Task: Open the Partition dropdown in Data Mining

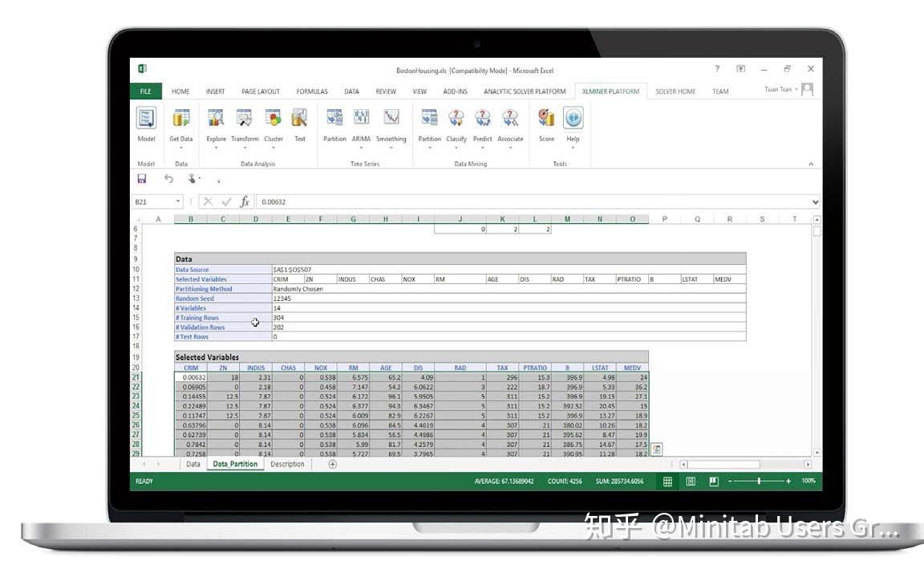Action: [x=428, y=148]
